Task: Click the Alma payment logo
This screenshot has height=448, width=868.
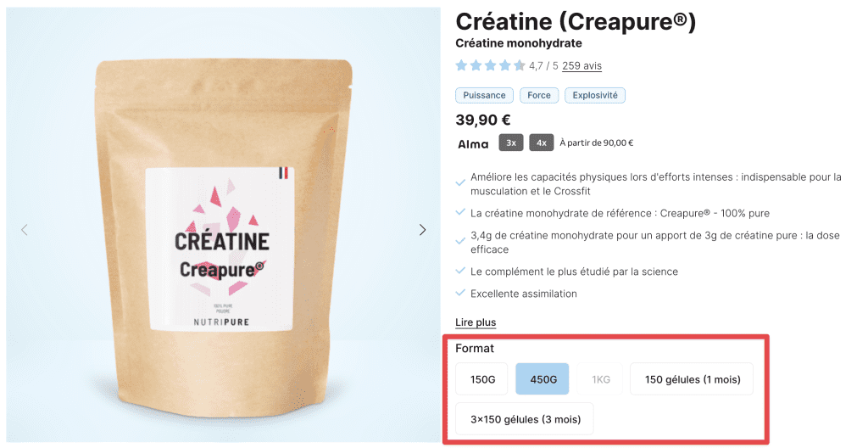Action: pyautogui.click(x=473, y=143)
